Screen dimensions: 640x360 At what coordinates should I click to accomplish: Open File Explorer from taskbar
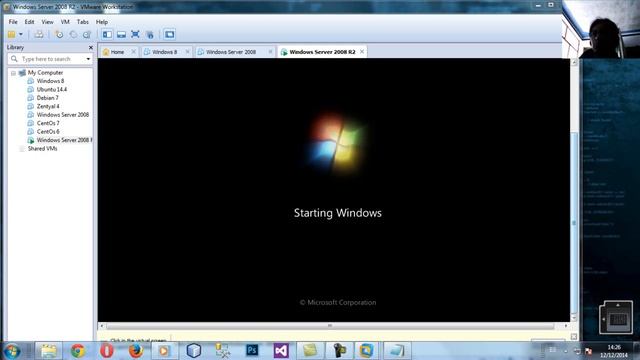[x=49, y=351]
